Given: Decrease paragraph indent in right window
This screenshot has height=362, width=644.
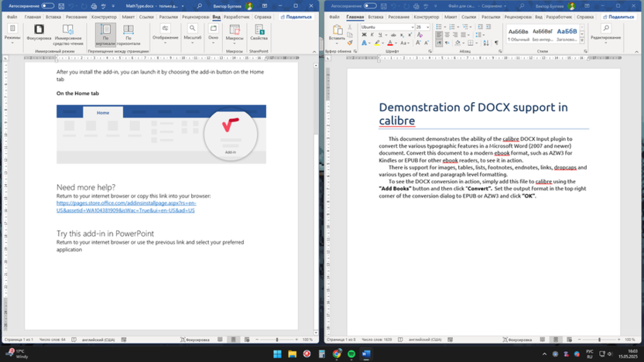Looking at the screenshot, I should coord(480,26).
